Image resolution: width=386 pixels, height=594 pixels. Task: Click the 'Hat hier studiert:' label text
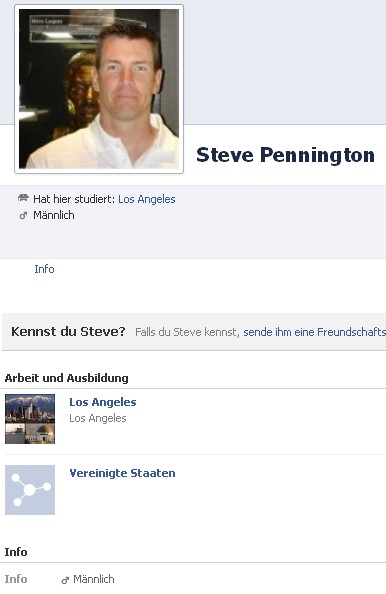(74, 199)
